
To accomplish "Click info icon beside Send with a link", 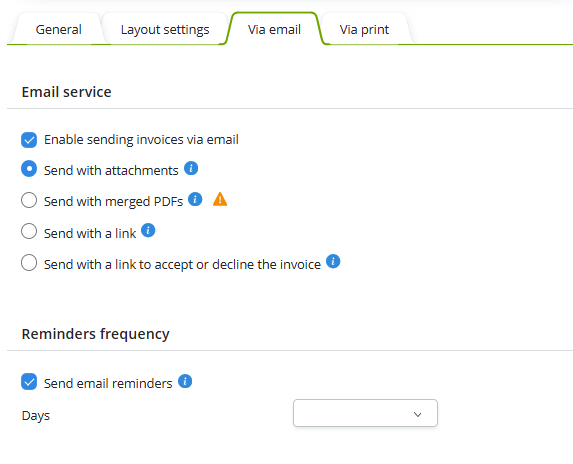I will click(x=148, y=230).
